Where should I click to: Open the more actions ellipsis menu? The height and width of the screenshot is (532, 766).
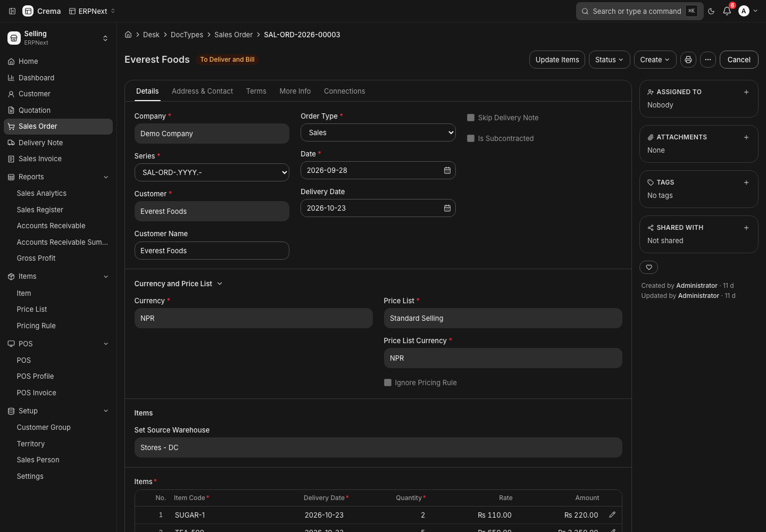coord(708,60)
